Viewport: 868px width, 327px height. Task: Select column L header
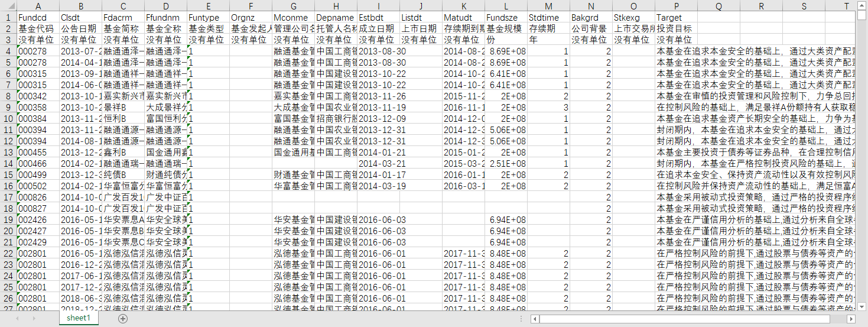click(506, 6)
